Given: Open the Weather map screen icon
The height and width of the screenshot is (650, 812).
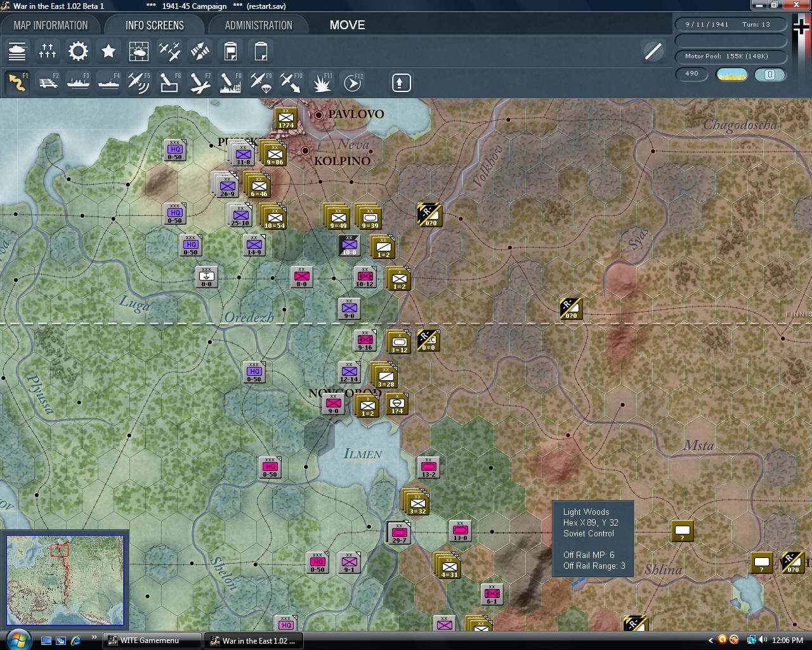Looking at the screenshot, I should pyautogui.click(x=139, y=51).
